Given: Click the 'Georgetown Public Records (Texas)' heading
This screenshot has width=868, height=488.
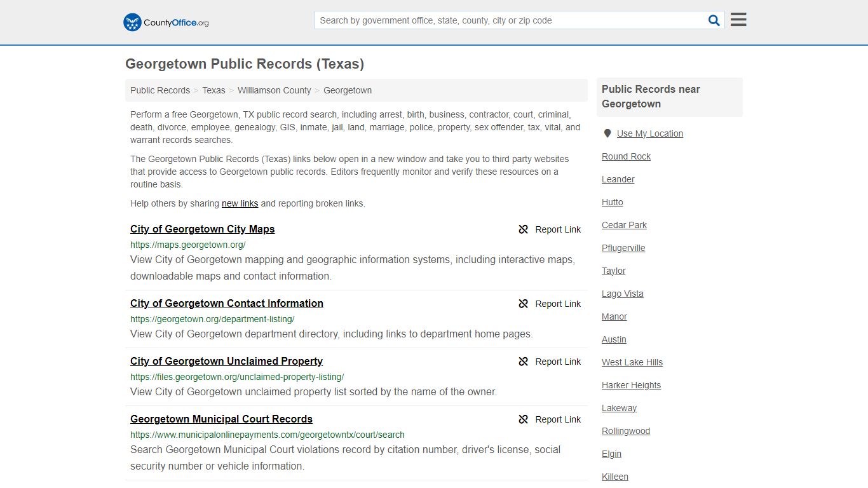Looking at the screenshot, I should coord(245,64).
